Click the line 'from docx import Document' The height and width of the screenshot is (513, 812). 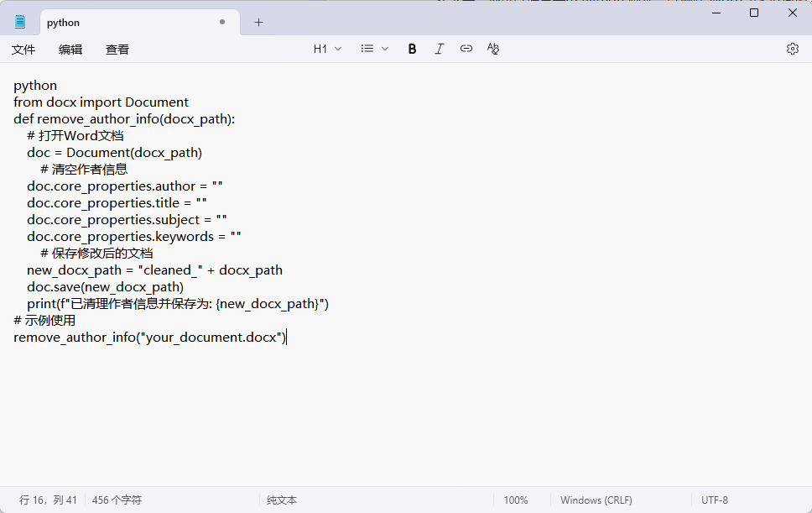coord(101,102)
